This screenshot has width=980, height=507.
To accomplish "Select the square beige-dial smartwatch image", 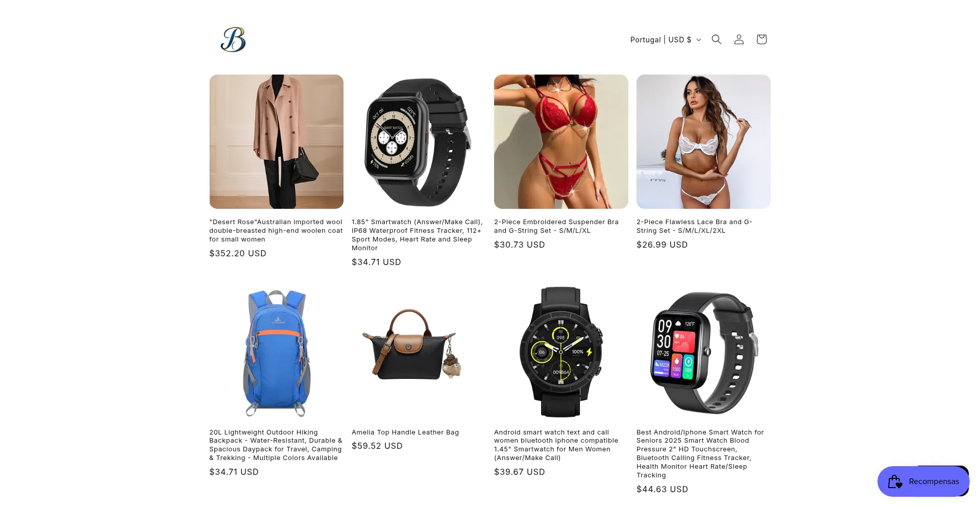I will coord(419,141).
